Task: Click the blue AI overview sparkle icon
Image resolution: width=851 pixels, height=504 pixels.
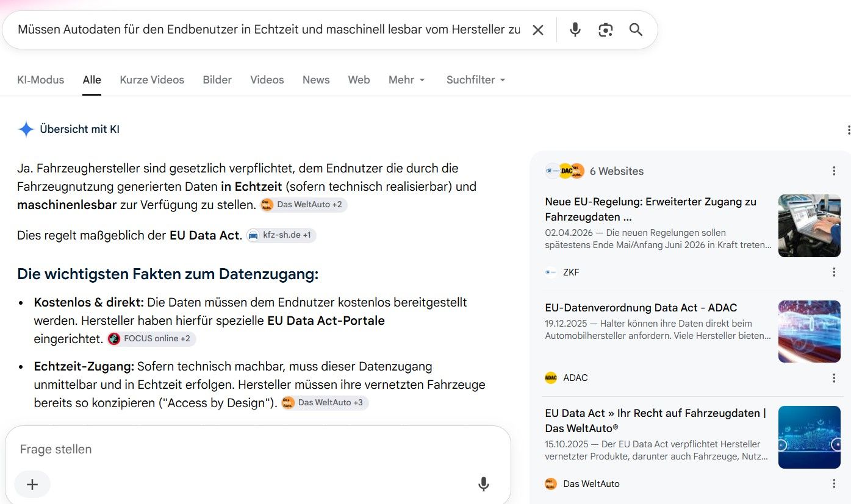Action: tap(26, 129)
